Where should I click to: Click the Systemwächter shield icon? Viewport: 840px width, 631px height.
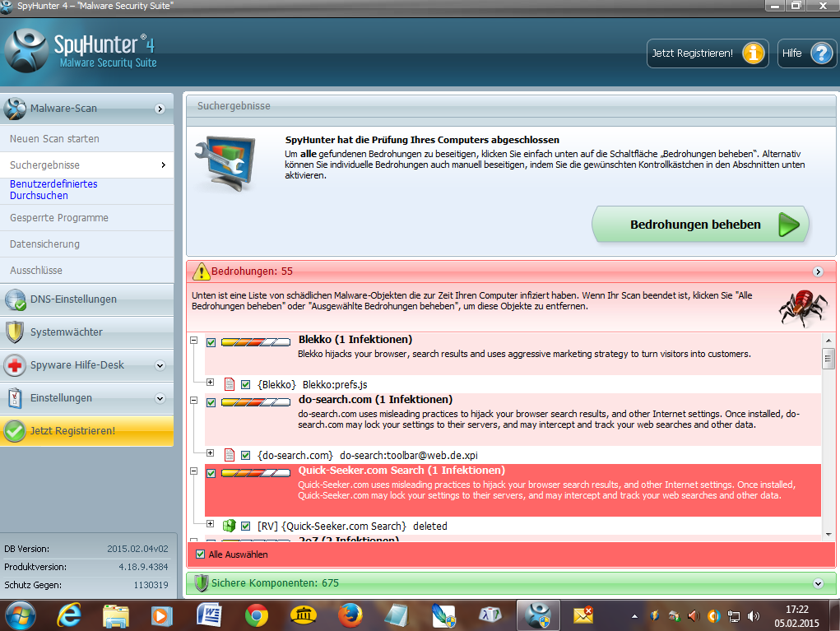coord(15,332)
